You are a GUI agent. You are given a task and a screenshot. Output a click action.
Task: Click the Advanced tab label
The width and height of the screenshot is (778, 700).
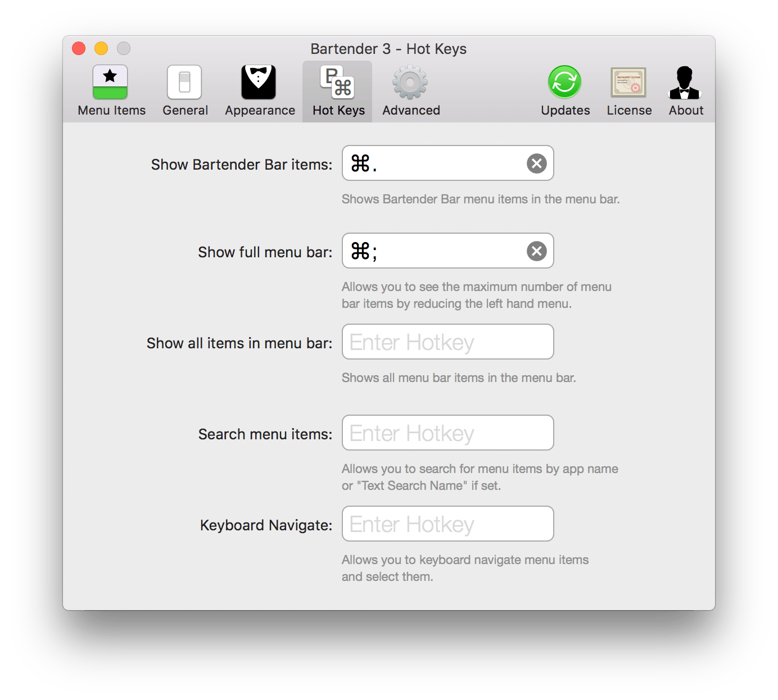click(x=411, y=111)
